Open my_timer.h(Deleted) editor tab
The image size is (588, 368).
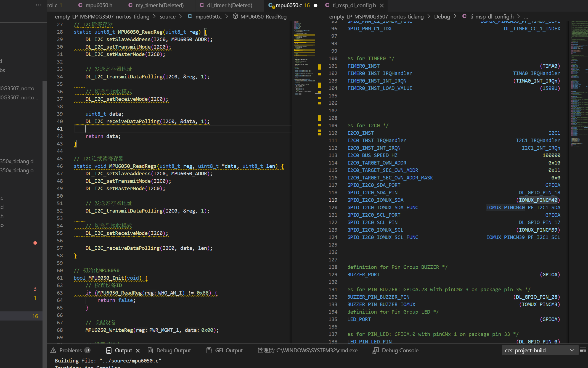pyautogui.click(x=159, y=5)
